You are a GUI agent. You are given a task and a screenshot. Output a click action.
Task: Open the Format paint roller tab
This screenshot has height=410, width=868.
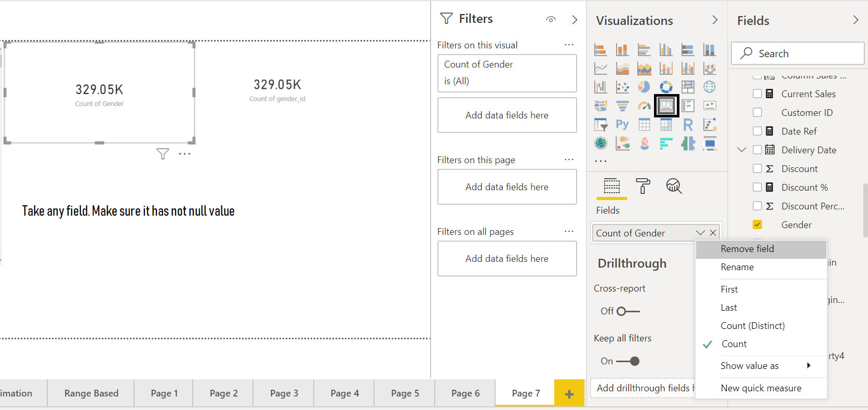pyautogui.click(x=643, y=186)
